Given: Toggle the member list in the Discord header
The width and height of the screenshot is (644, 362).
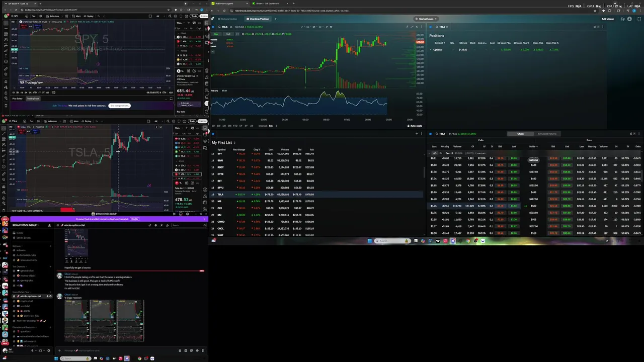Looking at the screenshot, I should pos(167,225).
